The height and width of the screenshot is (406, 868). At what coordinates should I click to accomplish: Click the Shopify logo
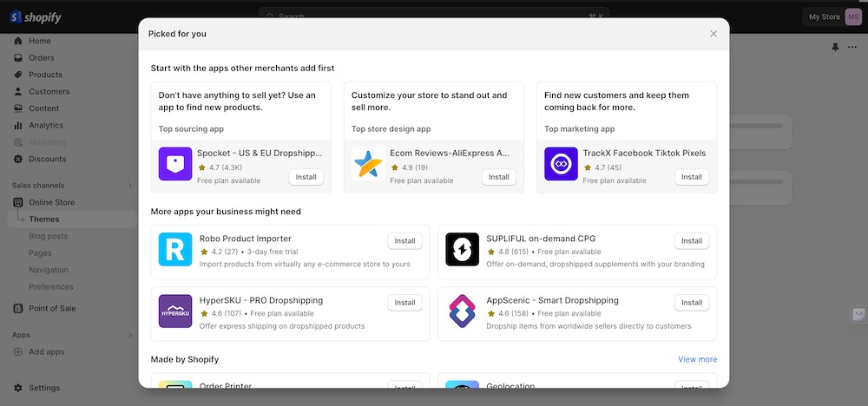click(x=36, y=17)
